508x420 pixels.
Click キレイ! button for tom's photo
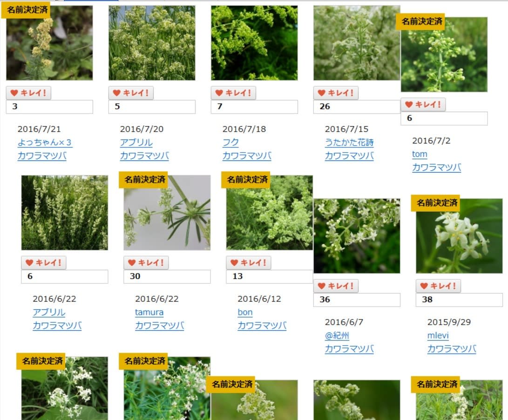(x=423, y=105)
